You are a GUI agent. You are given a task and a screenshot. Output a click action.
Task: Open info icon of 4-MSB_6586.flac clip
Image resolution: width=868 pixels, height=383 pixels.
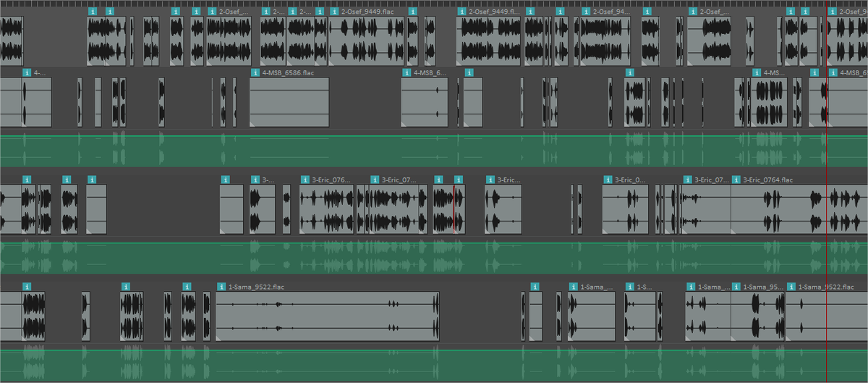(x=255, y=72)
